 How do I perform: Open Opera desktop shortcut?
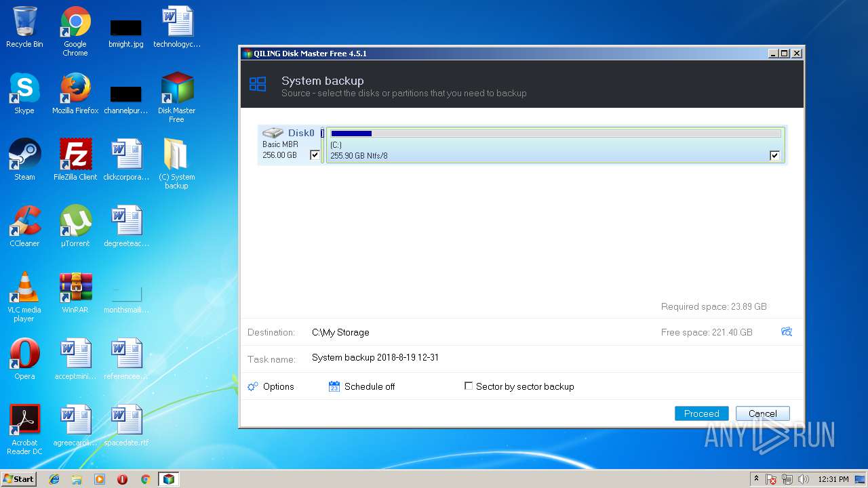coord(24,359)
